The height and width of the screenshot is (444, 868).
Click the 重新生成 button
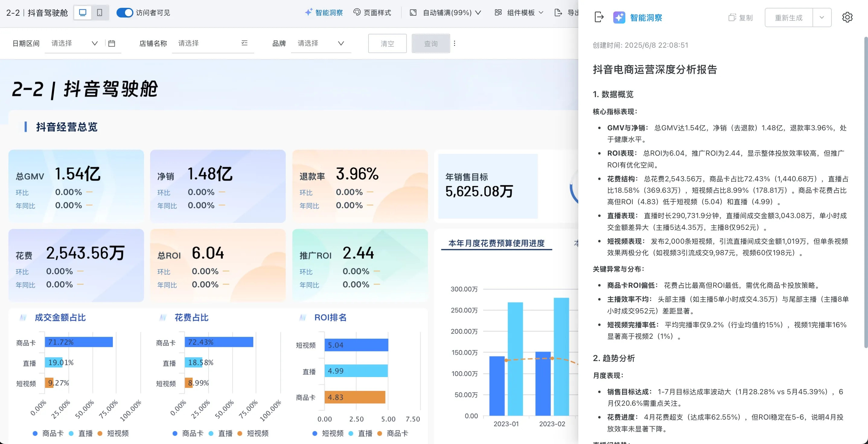coord(789,17)
